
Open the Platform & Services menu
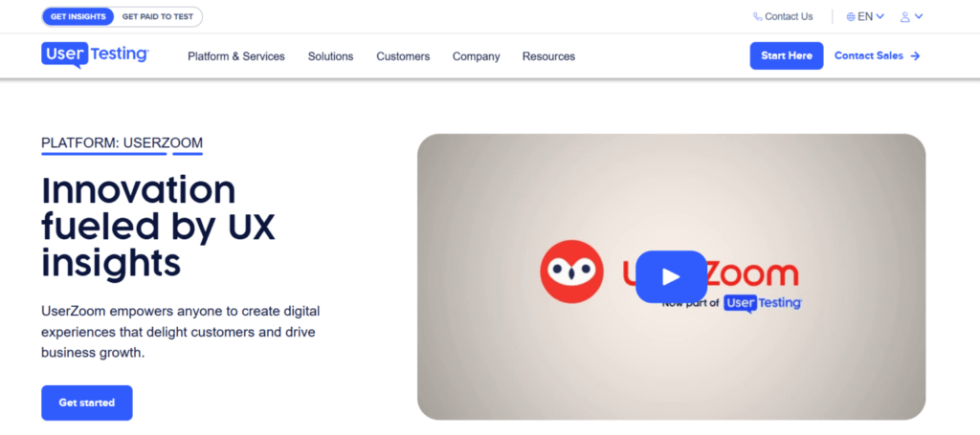235,56
